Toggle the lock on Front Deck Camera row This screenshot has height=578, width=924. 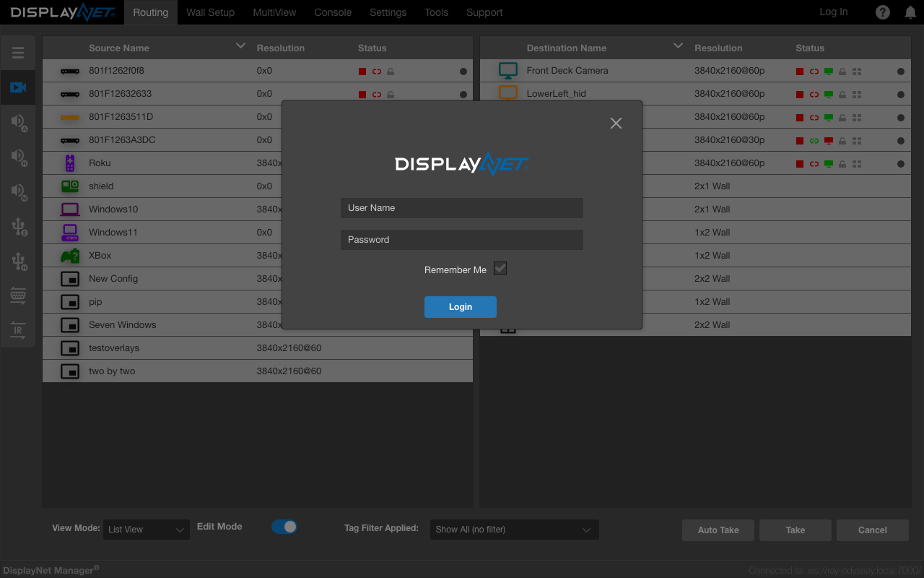842,72
